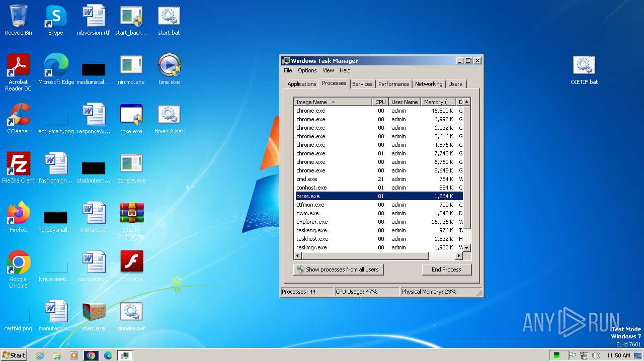Click the taskbar clock showing 11:50 AM

point(618,355)
